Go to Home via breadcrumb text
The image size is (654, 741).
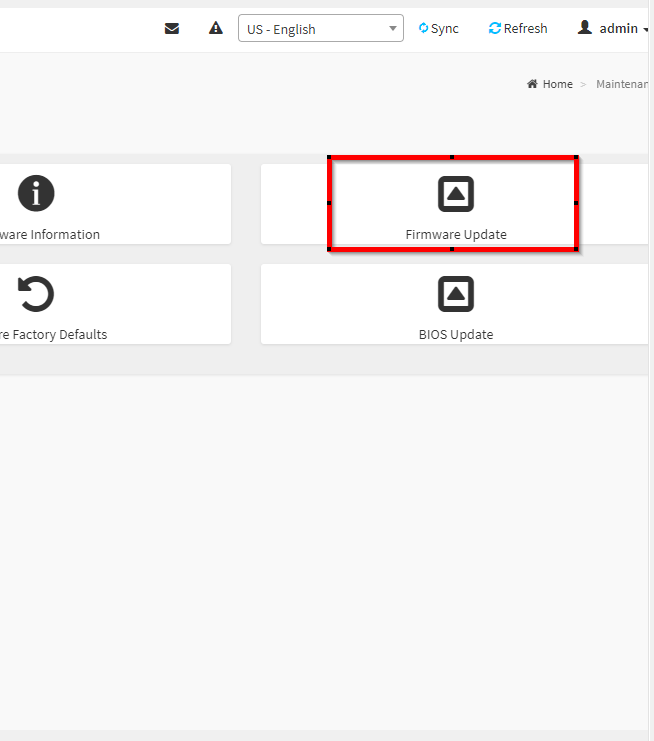[x=558, y=84]
